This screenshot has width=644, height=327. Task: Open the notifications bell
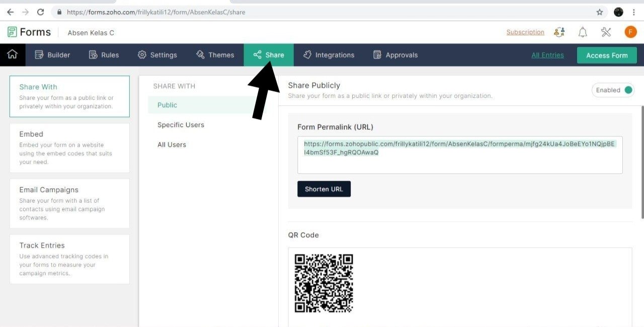[x=583, y=32]
